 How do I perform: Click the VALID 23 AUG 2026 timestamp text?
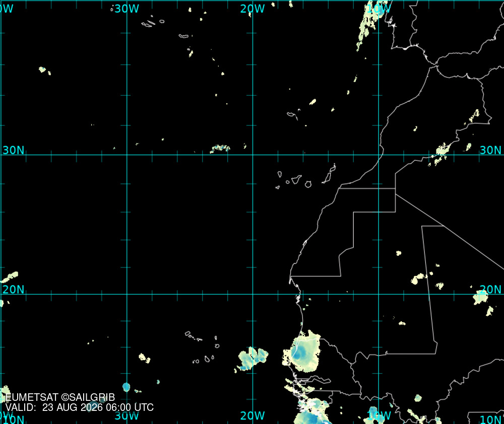click(x=80, y=407)
